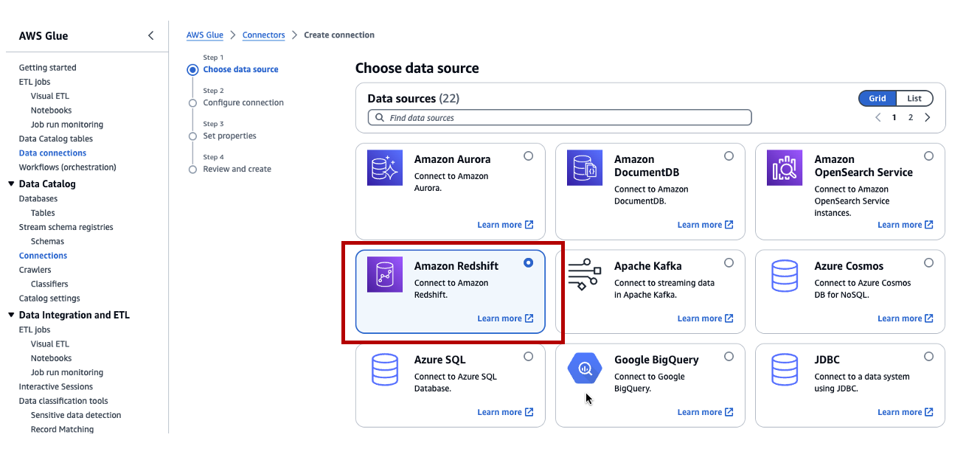
Task: Click the Google BigQuery hexagon icon
Action: (x=585, y=369)
